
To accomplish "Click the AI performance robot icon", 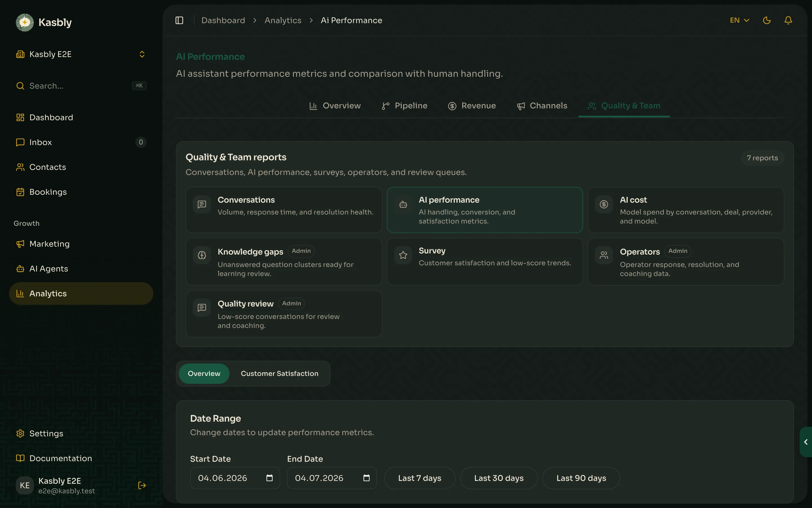I will point(403,204).
